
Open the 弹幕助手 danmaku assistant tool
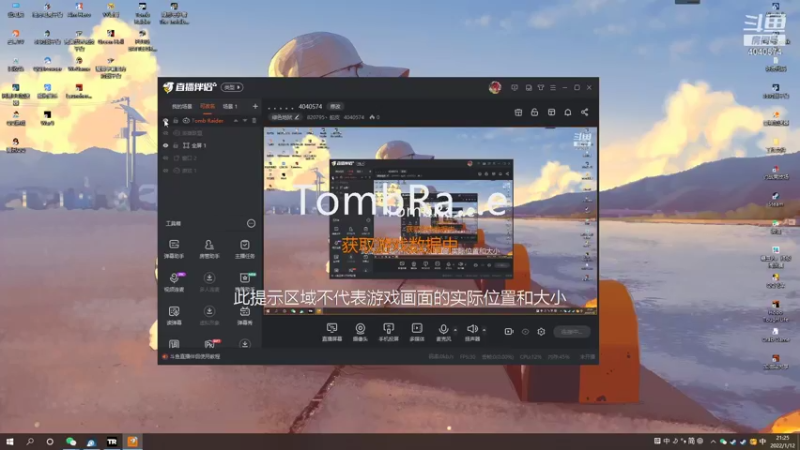[173, 249]
